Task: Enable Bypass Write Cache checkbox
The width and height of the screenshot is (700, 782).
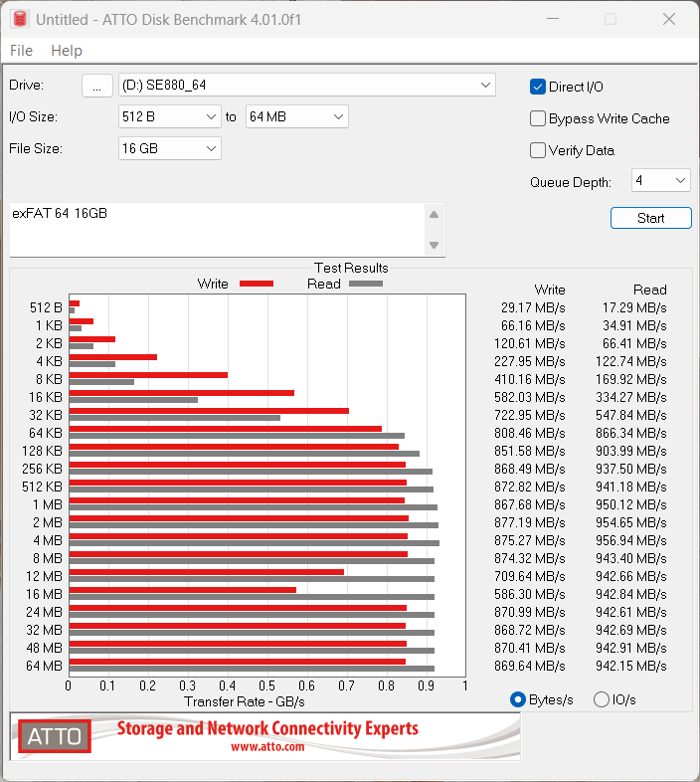Action: point(538,118)
